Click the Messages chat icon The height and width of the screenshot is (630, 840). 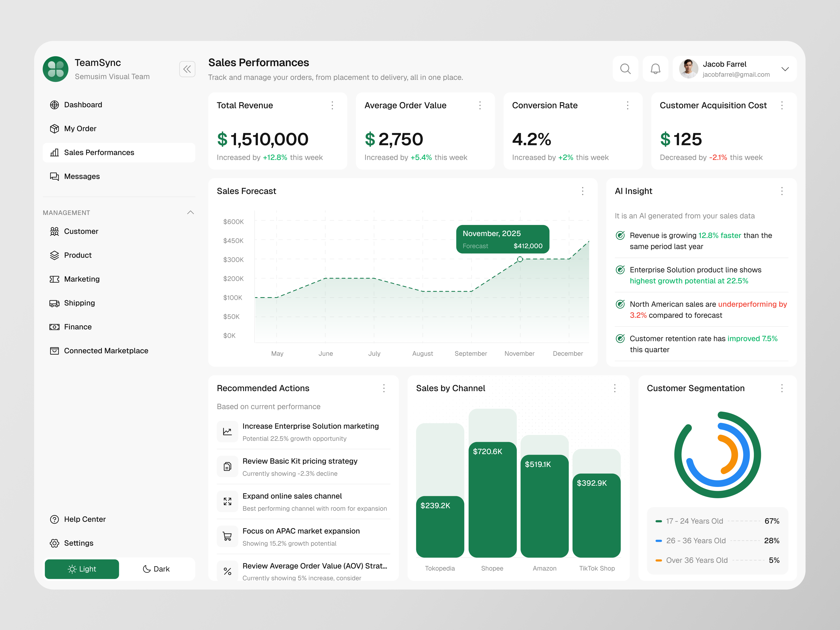(55, 176)
